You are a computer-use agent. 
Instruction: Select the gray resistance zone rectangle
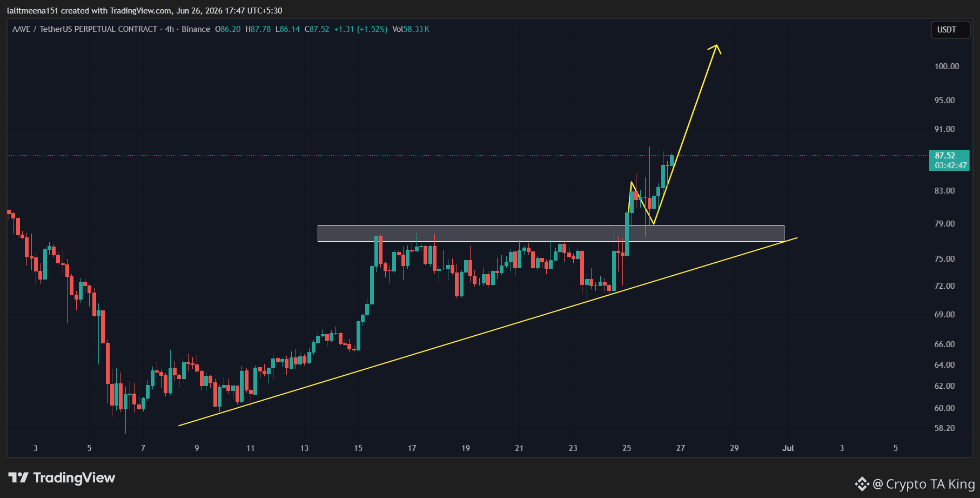point(551,234)
